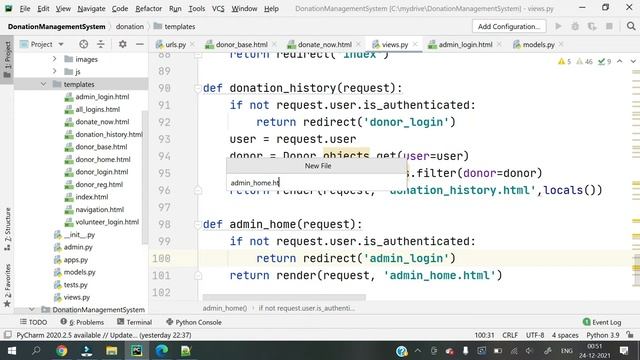Open Microsoft Edge from the taskbar
This screenshot has height=360, width=640.
pos(162,351)
